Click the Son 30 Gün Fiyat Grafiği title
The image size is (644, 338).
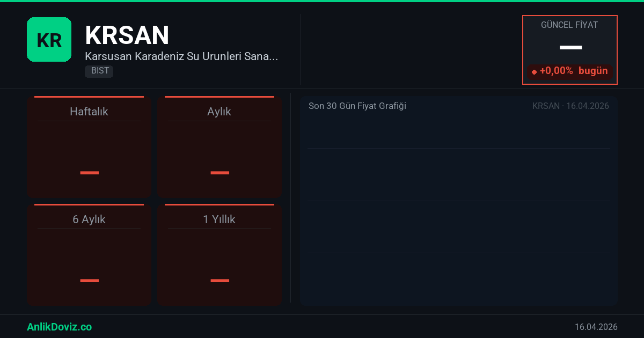click(x=357, y=106)
